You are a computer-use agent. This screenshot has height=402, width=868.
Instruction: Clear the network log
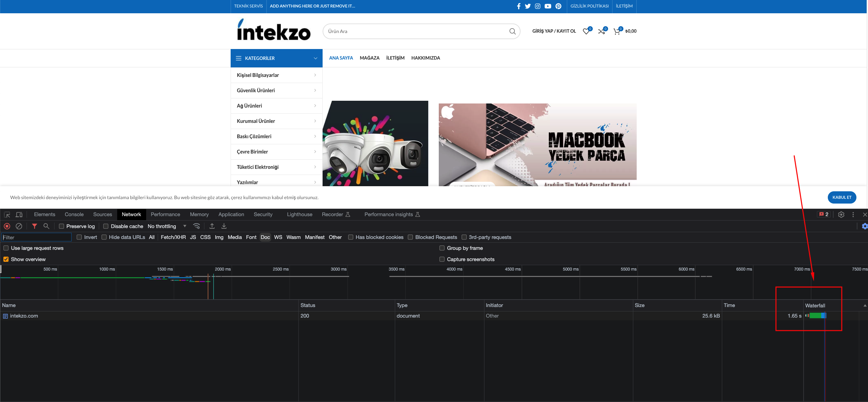[19, 226]
